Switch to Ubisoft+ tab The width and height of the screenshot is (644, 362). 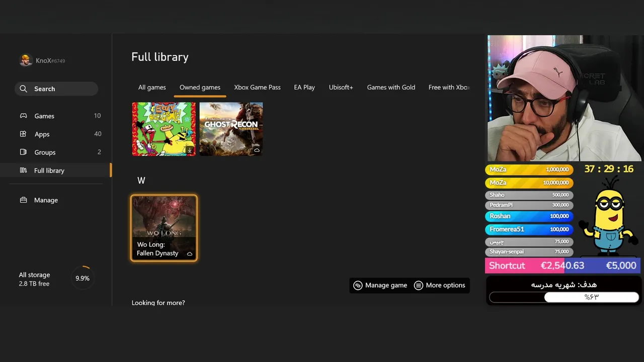point(341,87)
